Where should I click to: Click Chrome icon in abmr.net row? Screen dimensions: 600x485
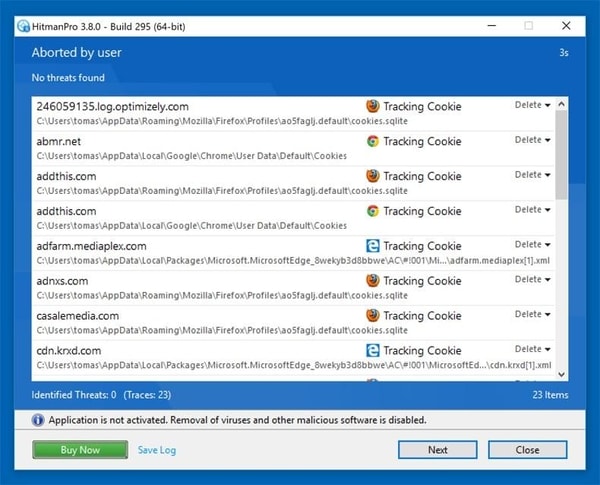pos(372,141)
